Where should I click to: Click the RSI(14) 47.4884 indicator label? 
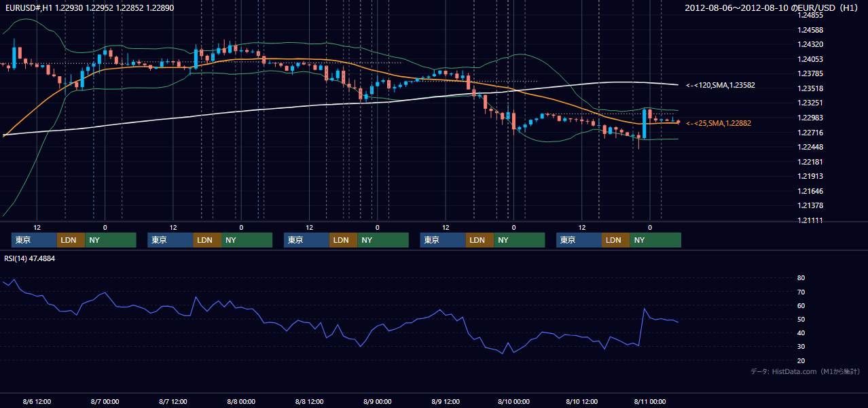coord(30,258)
